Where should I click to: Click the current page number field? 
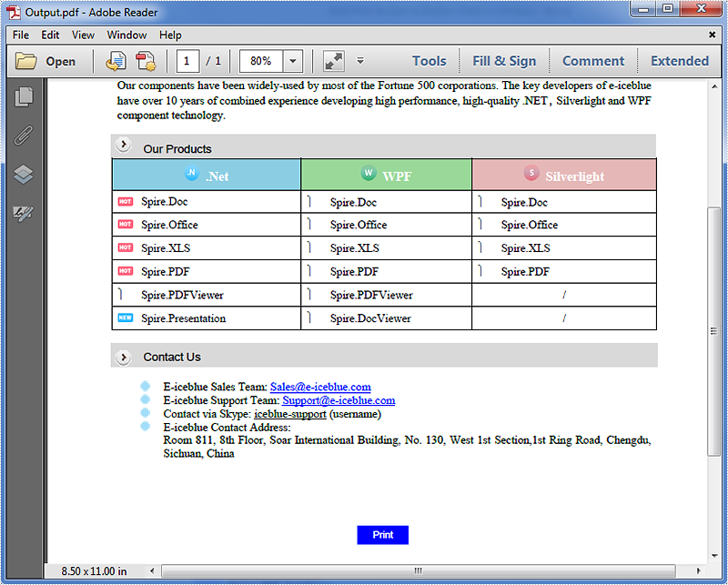click(x=189, y=62)
